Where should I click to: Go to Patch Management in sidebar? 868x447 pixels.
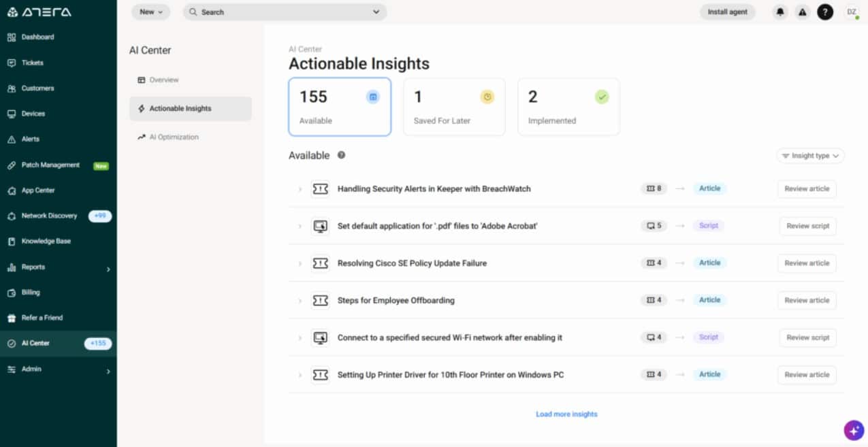[x=50, y=165]
